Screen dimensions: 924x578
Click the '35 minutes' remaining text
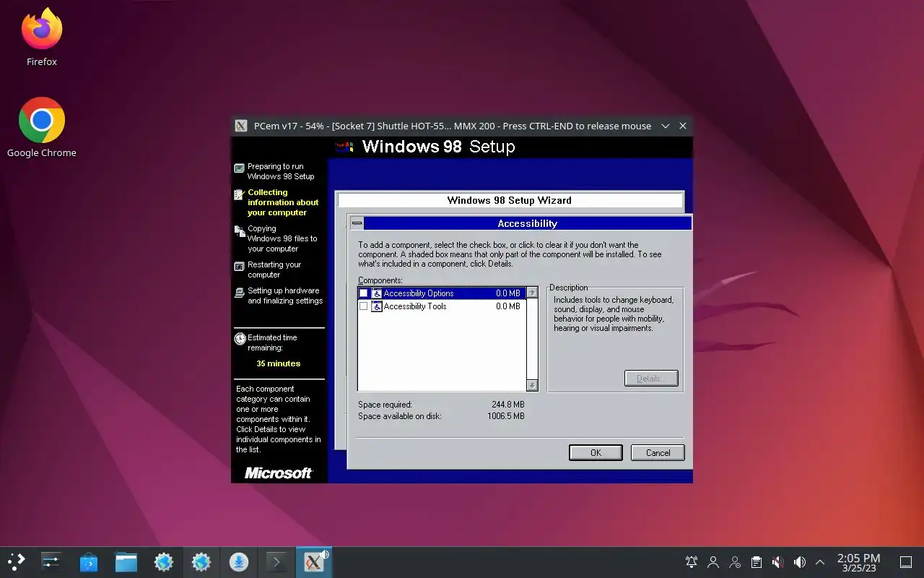click(279, 363)
